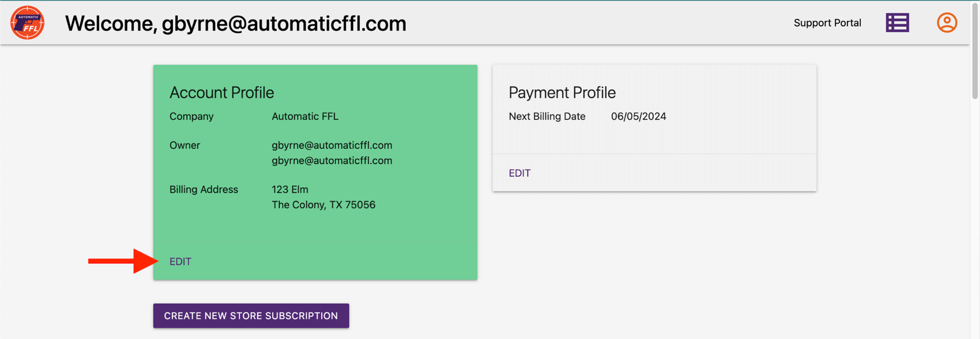Click the Owner field label
The image size is (980, 339).
pyautogui.click(x=185, y=145)
